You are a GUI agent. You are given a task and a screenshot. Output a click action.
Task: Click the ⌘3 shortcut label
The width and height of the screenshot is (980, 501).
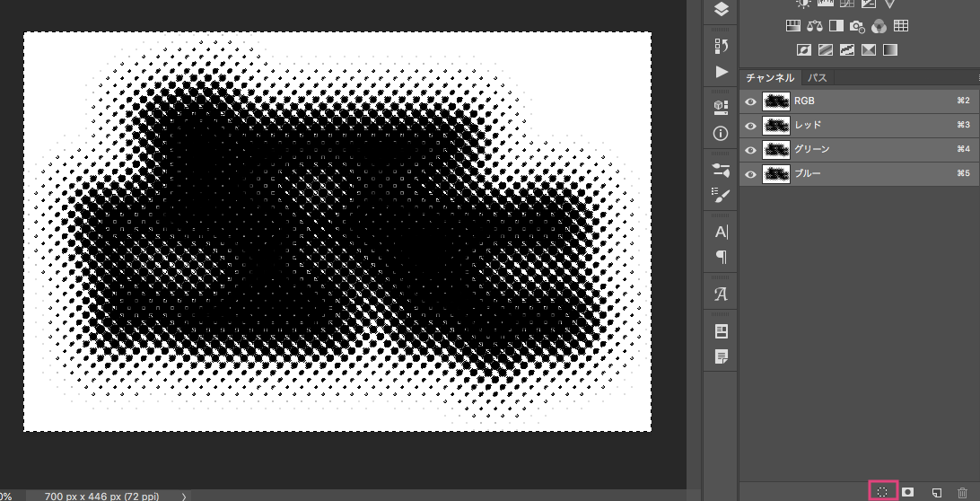(x=963, y=125)
